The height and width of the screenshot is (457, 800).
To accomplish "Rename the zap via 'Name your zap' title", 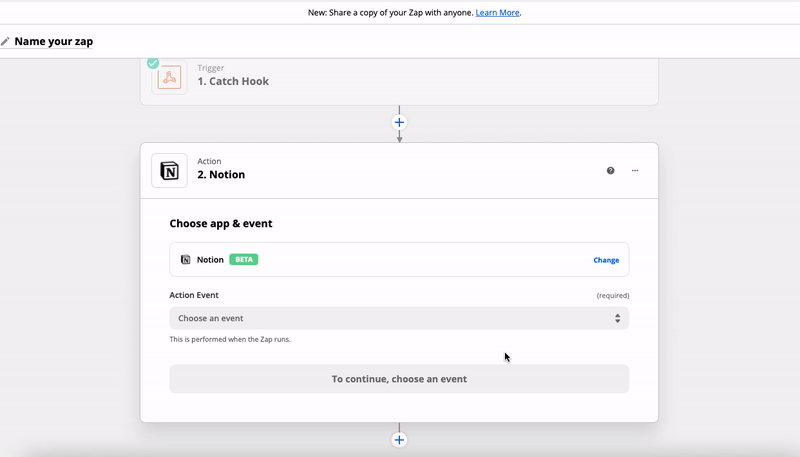I will [x=54, y=41].
